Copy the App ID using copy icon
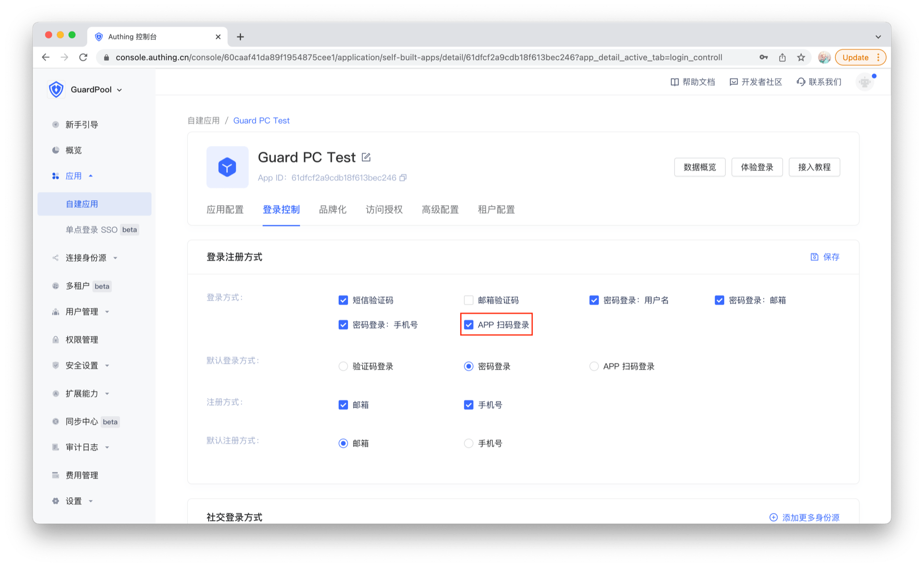 pyautogui.click(x=403, y=178)
